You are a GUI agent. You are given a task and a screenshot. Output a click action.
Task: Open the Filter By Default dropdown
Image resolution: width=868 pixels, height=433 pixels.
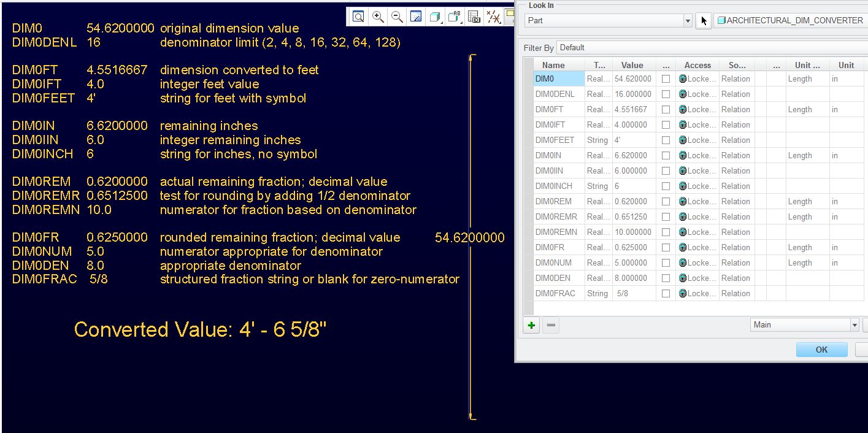click(x=712, y=47)
